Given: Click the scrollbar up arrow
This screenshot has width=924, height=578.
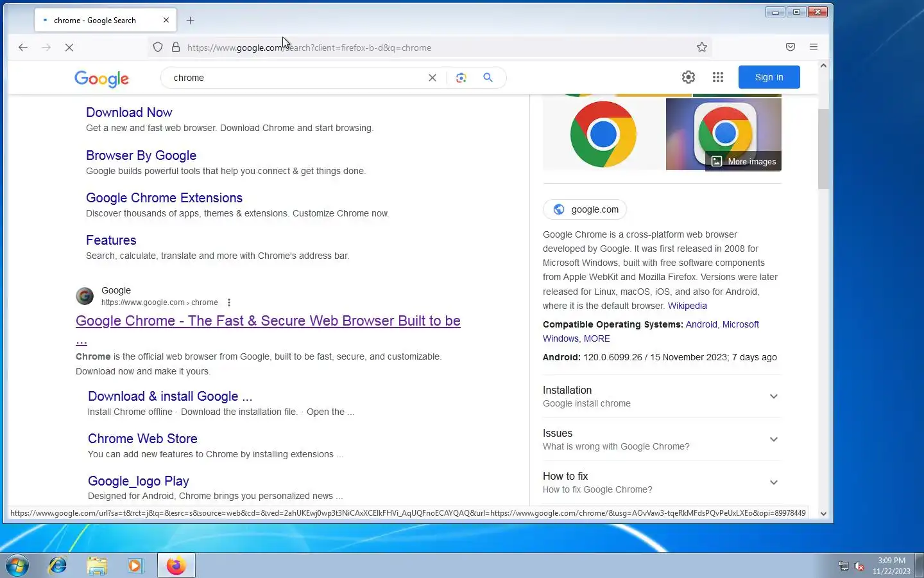Looking at the screenshot, I should click(823, 66).
